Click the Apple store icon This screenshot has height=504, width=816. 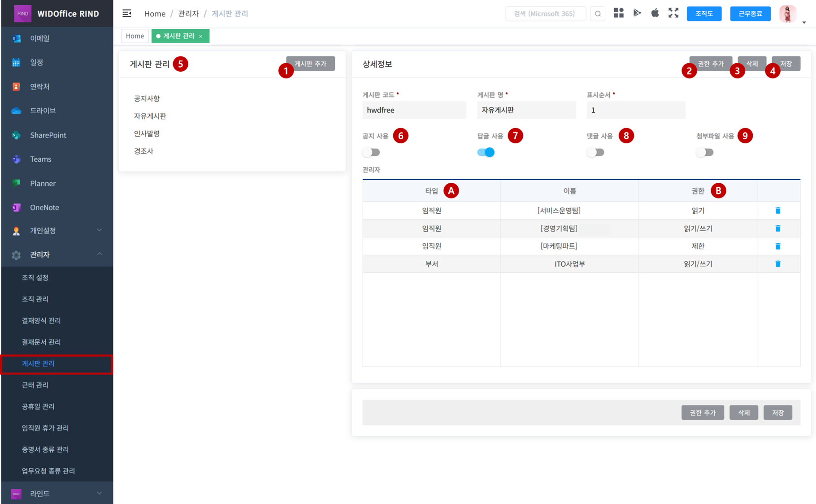tap(655, 13)
